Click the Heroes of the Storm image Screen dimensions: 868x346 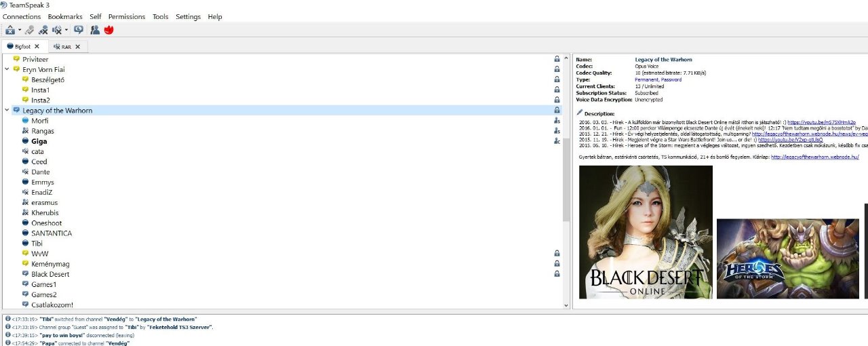click(x=787, y=258)
